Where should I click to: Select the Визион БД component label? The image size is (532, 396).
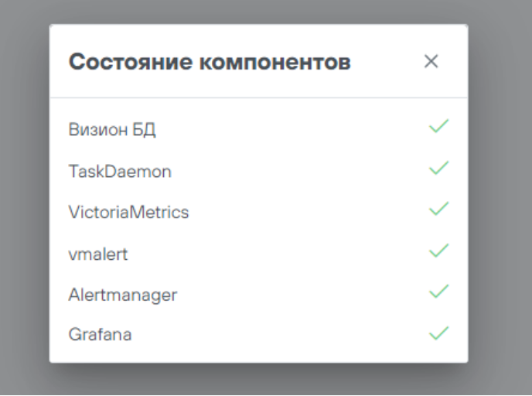[x=112, y=129]
